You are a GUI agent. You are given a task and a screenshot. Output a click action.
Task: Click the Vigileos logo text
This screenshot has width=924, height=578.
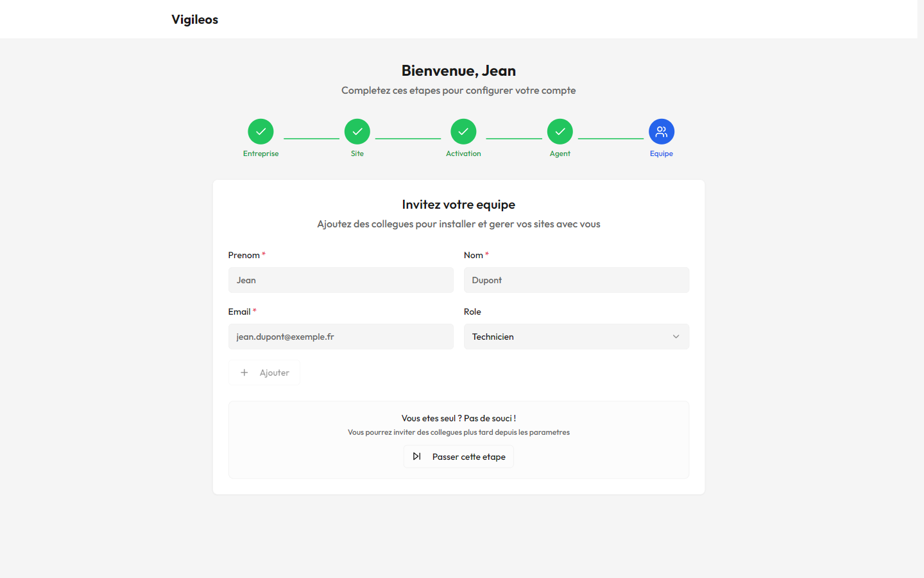click(x=195, y=19)
